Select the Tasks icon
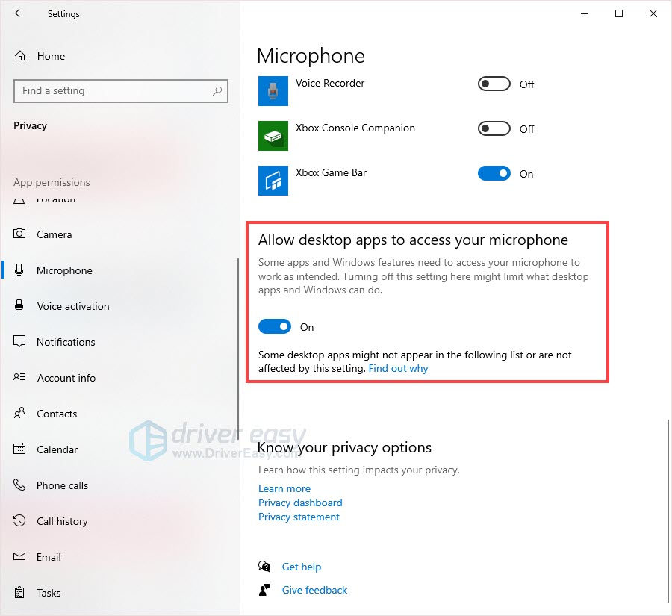The image size is (672, 616). tap(19, 592)
